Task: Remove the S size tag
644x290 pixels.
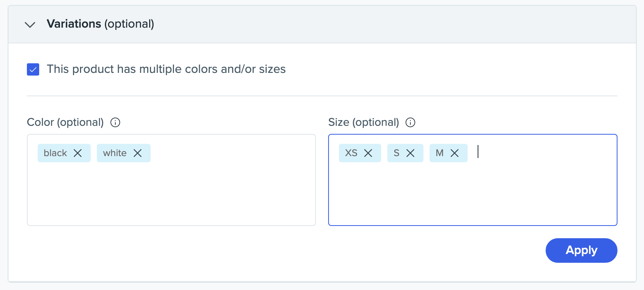Action: (x=410, y=153)
